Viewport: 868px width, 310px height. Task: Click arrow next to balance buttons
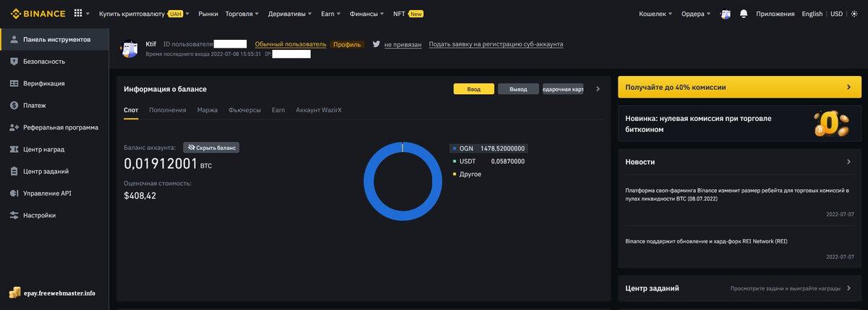597,89
